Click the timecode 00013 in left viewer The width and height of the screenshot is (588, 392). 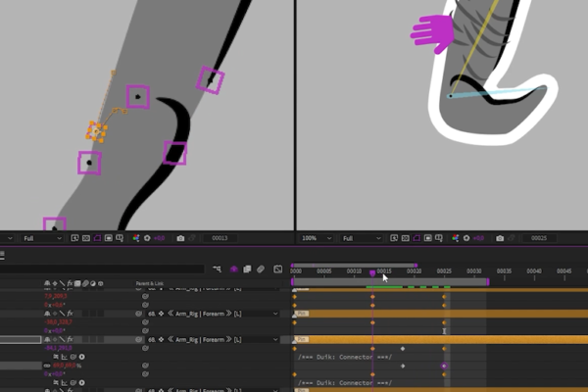(220, 238)
